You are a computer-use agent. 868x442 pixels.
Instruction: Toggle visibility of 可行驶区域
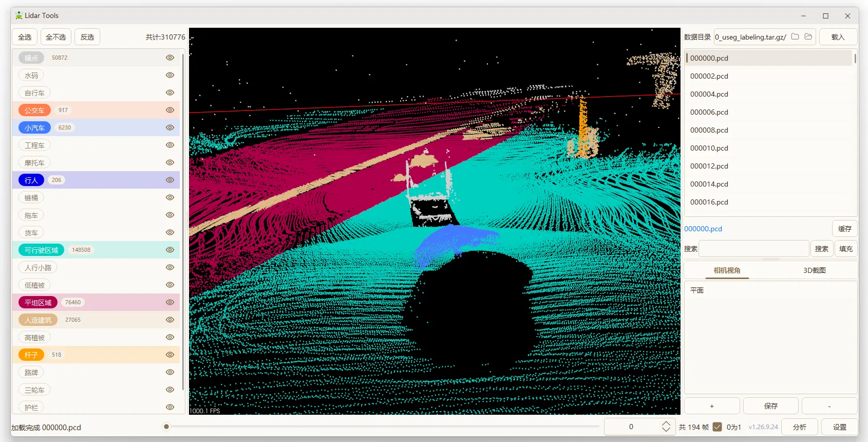click(170, 250)
